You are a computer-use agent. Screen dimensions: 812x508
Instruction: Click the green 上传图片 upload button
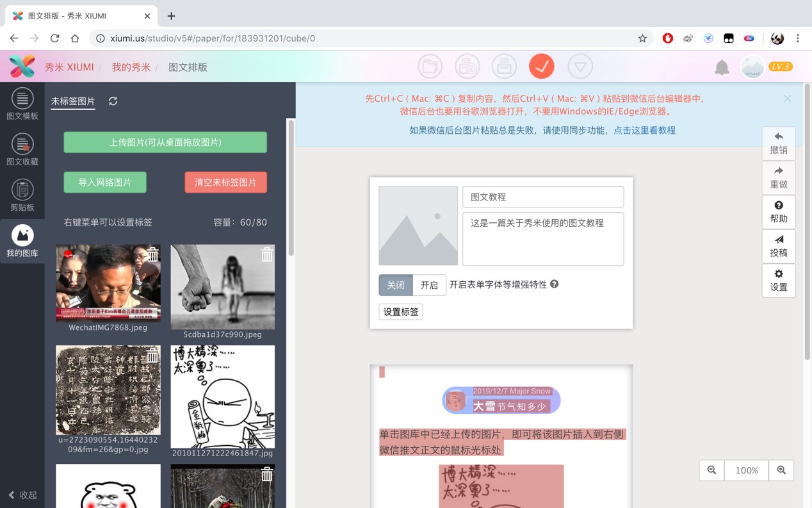(165, 142)
